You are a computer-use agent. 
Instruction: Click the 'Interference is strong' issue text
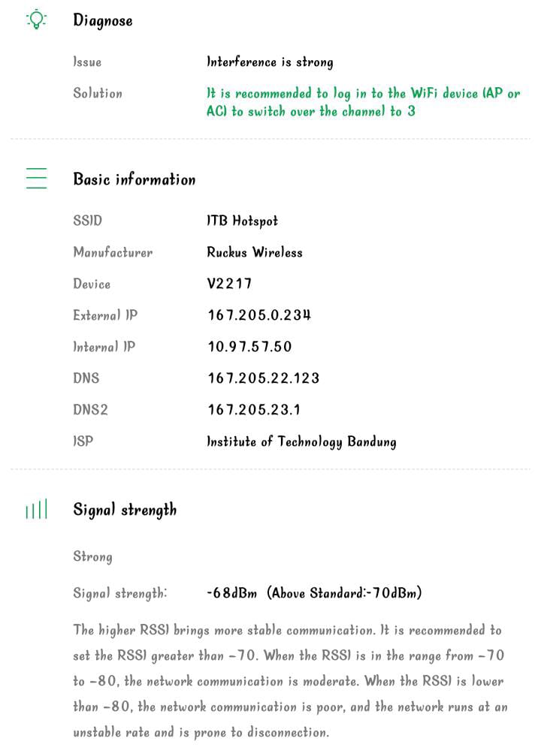pyautogui.click(x=270, y=62)
